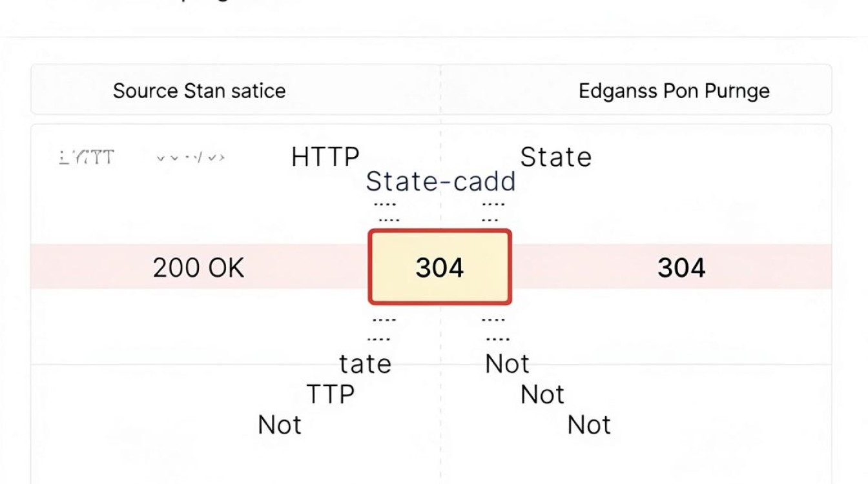The image size is (868, 484).
Task: Click the State label in right column
Action: pyautogui.click(x=556, y=157)
